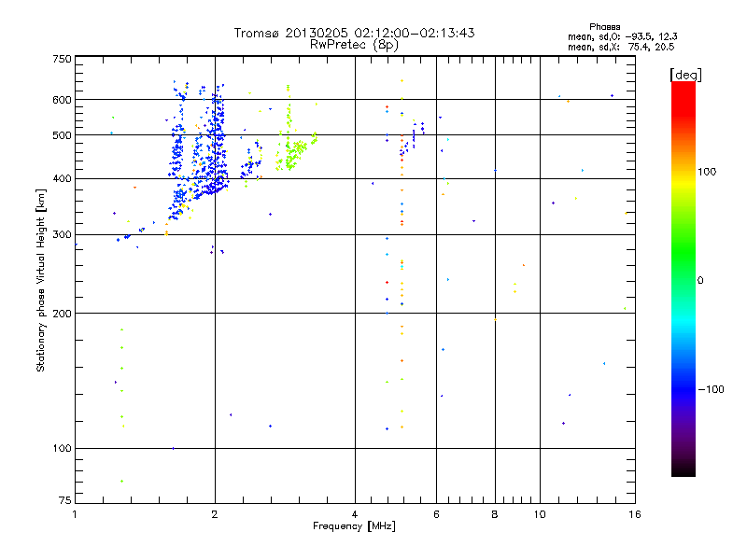Click the "Frequency [MHz]" axis label

354,526
